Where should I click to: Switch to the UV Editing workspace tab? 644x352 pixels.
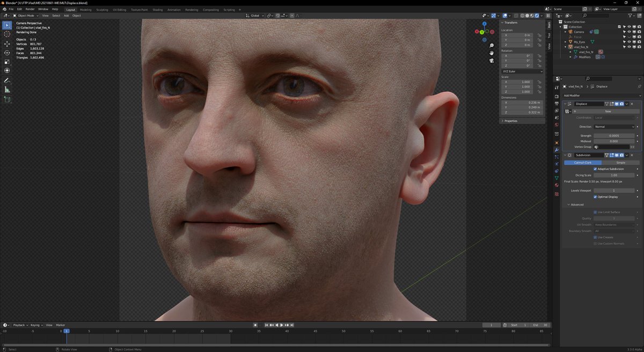119,10
